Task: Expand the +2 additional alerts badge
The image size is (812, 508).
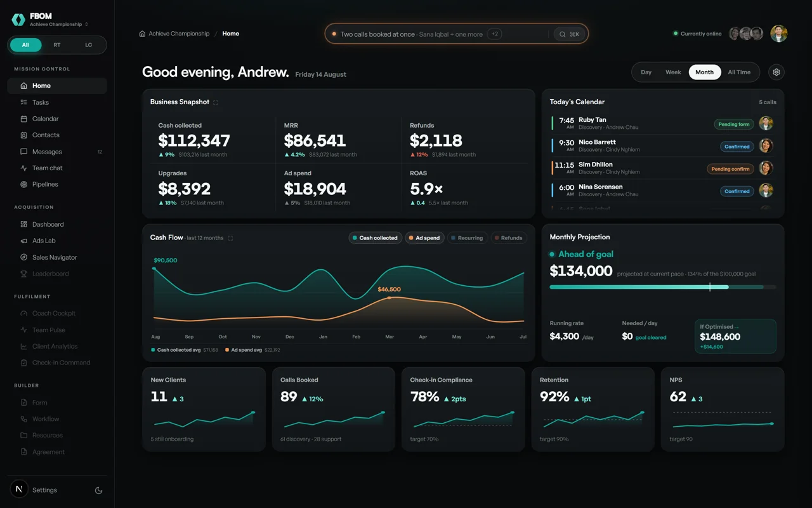Action: [495, 34]
